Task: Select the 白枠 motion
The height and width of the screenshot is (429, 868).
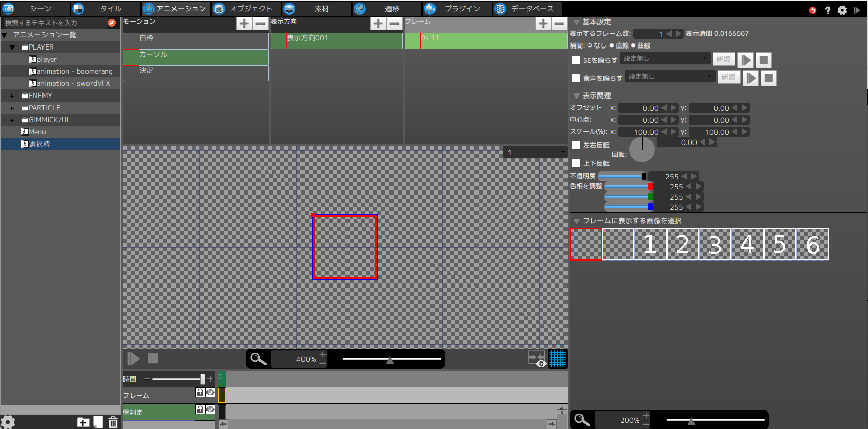Action: pos(196,41)
